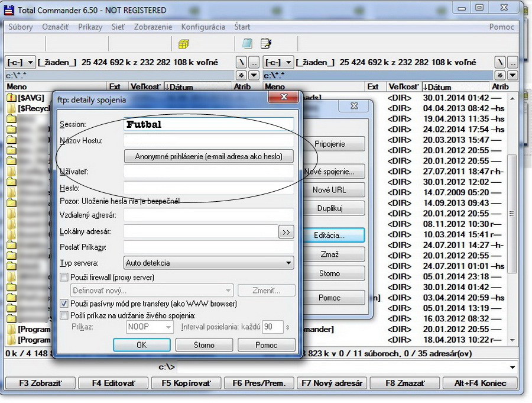The width and height of the screenshot is (532, 403).
Task: Select the [$Recycl folder icon
Action: [12, 108]
